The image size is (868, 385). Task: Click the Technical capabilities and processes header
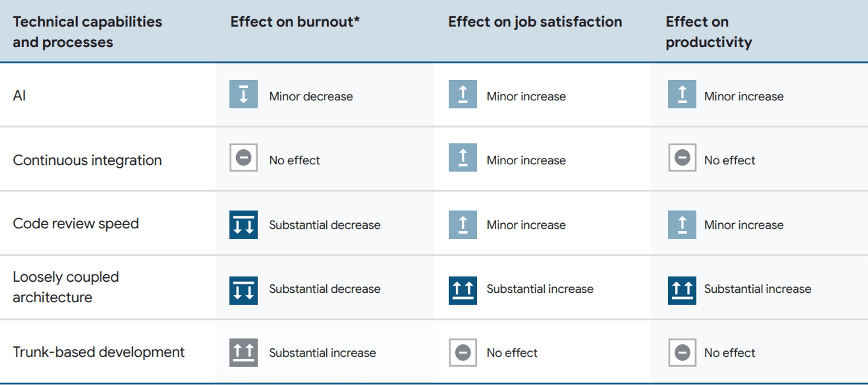pos(87,32)
